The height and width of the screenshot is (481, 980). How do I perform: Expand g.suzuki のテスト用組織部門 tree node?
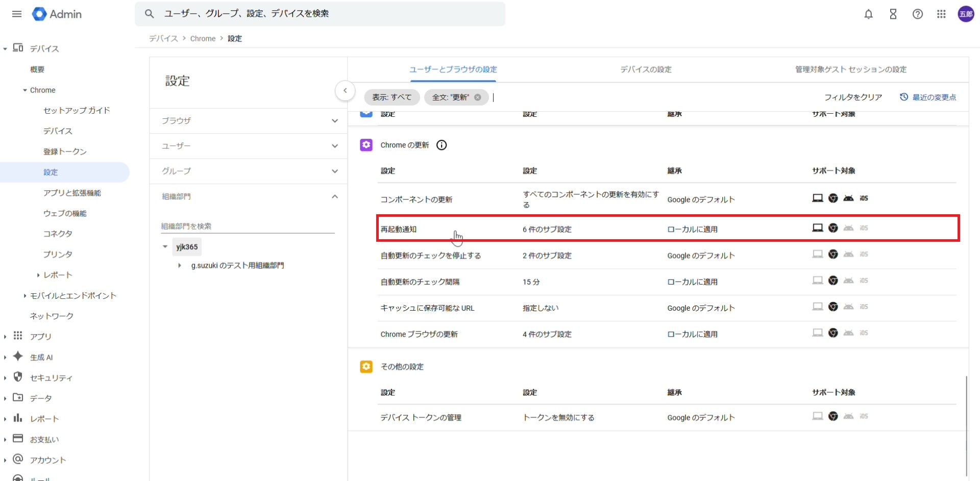click(180, 266)
